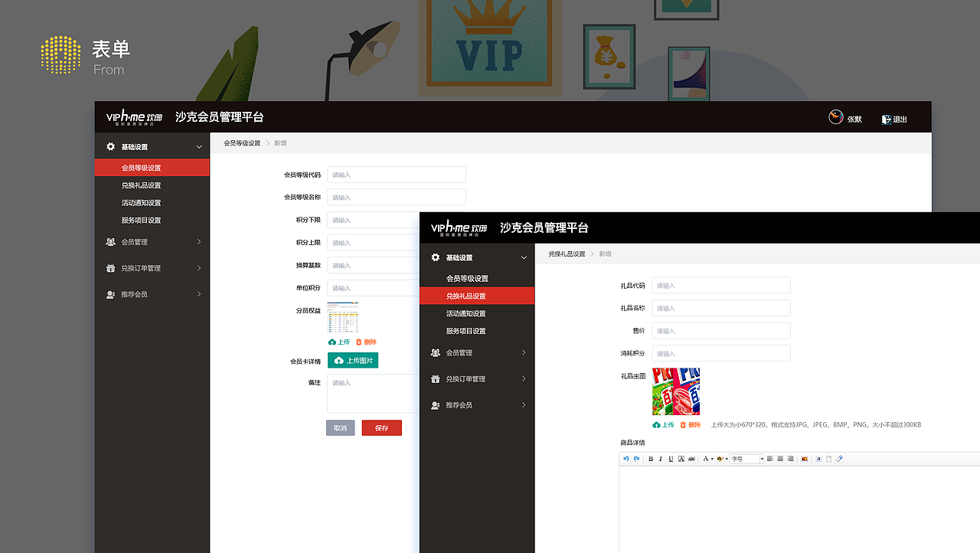
Task: Collapse 基础设置 section in front window
Action: [x=524, y=257]
